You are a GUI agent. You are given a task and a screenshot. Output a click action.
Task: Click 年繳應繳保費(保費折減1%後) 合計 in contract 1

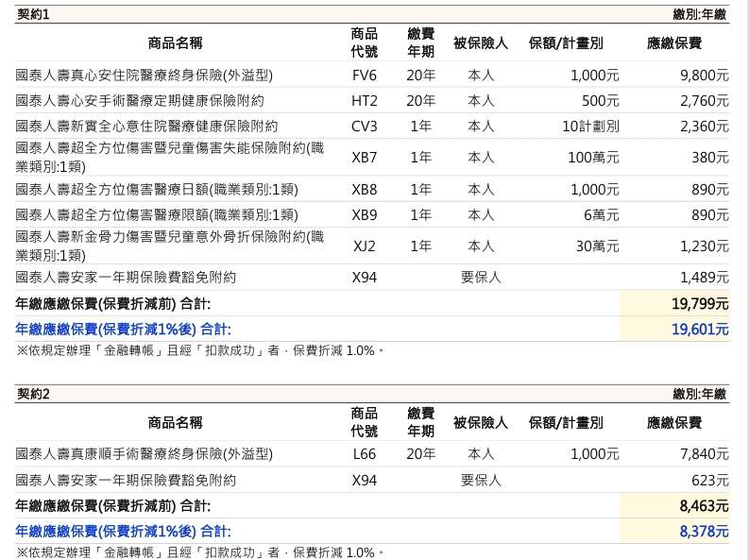click(123, 330)
